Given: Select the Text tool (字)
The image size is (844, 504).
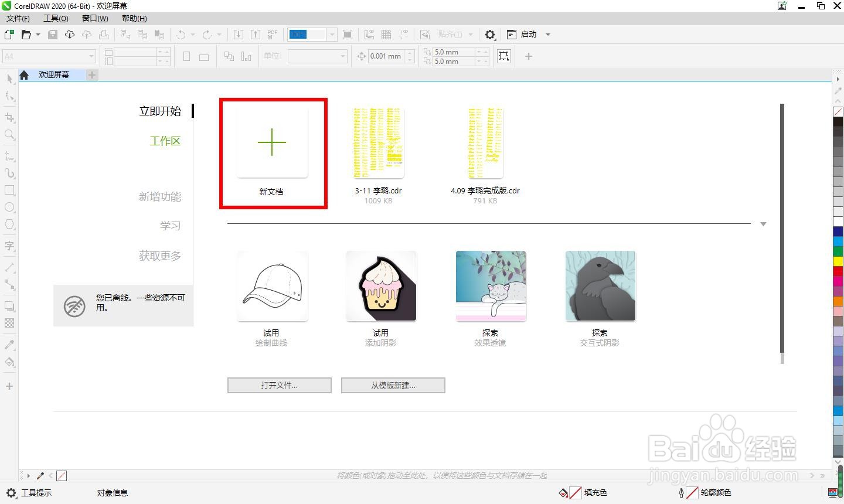Looking at the screenshot, I should click(x=9, y=246).
